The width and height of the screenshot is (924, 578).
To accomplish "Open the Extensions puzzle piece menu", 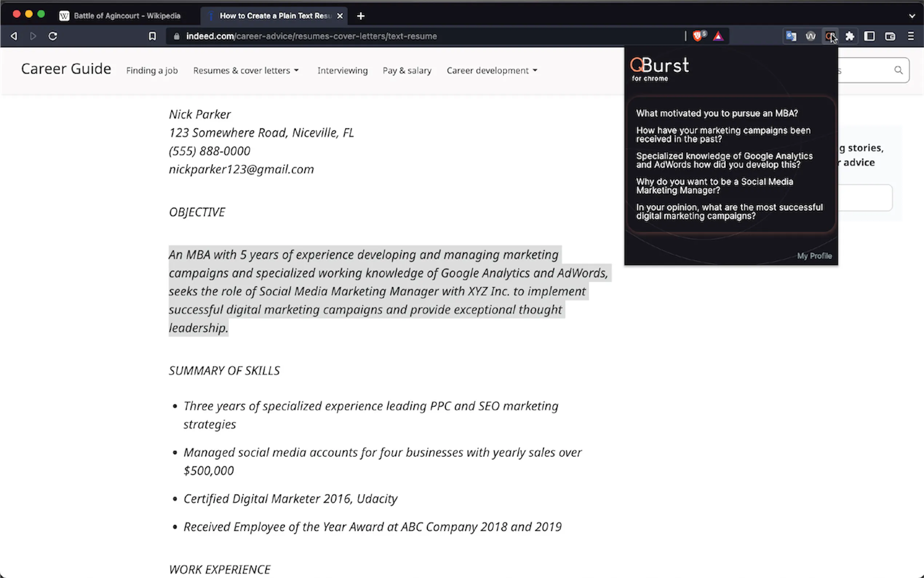I will tap(849, 36).
